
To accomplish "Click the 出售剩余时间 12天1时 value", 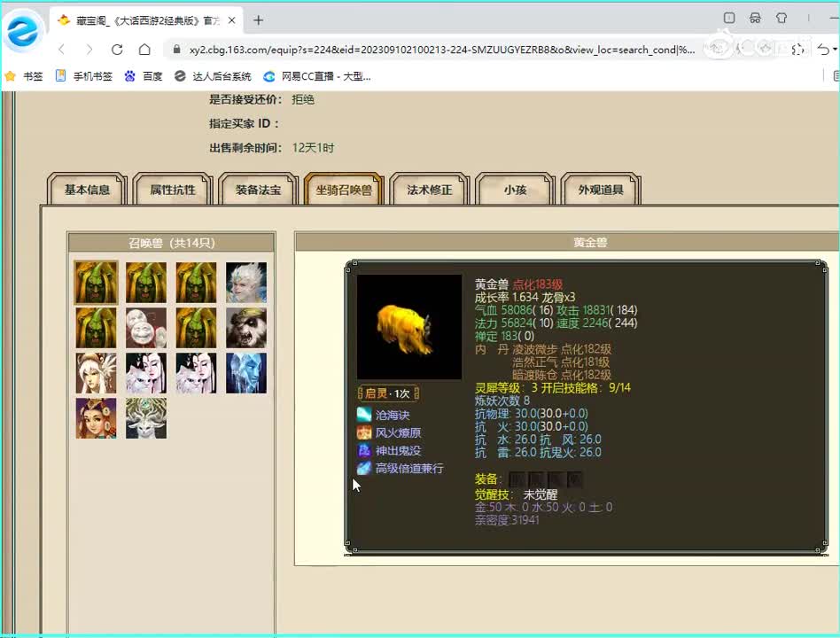I will [314, 147].
